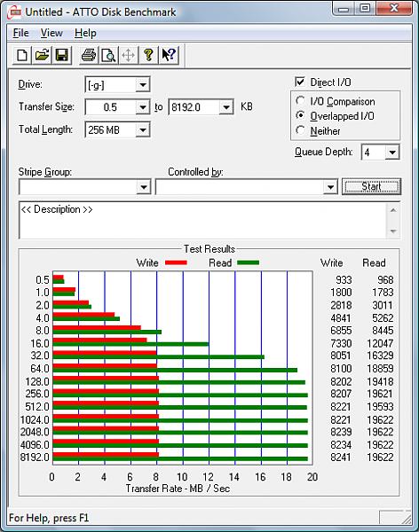Click the New document toolbar icon
This screenshot has height=532, width=419.
tap(22, 55)
